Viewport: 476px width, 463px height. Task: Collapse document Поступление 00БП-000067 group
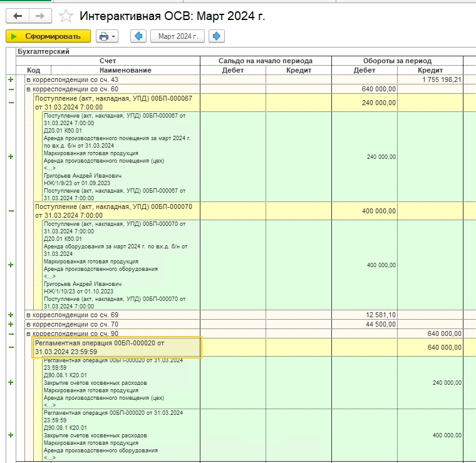click(x=10, y=103)
